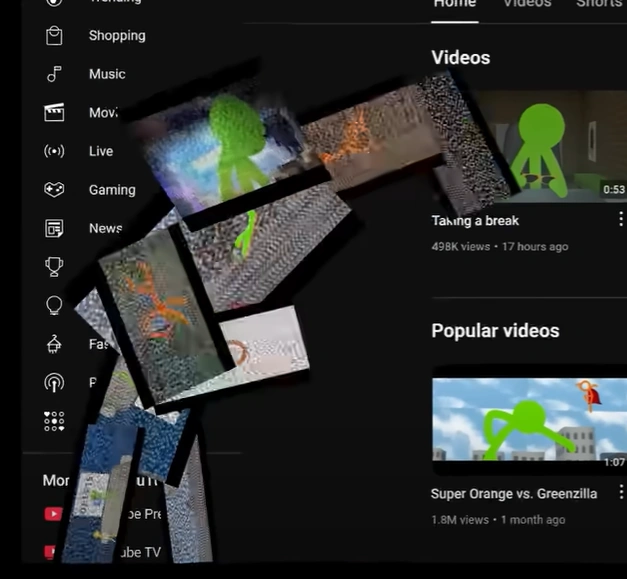
Task: Go to the Music category
Action: click(x=107, y=74)
